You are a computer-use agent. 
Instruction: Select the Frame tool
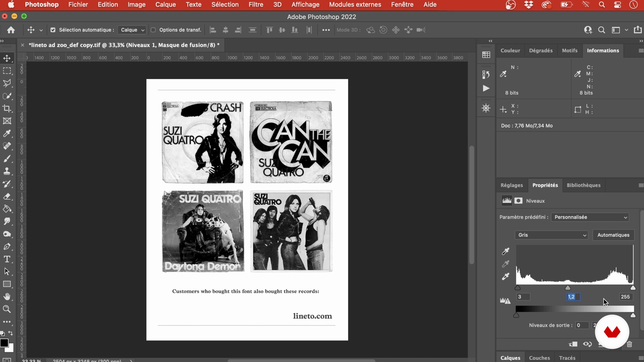coord(7,121)
